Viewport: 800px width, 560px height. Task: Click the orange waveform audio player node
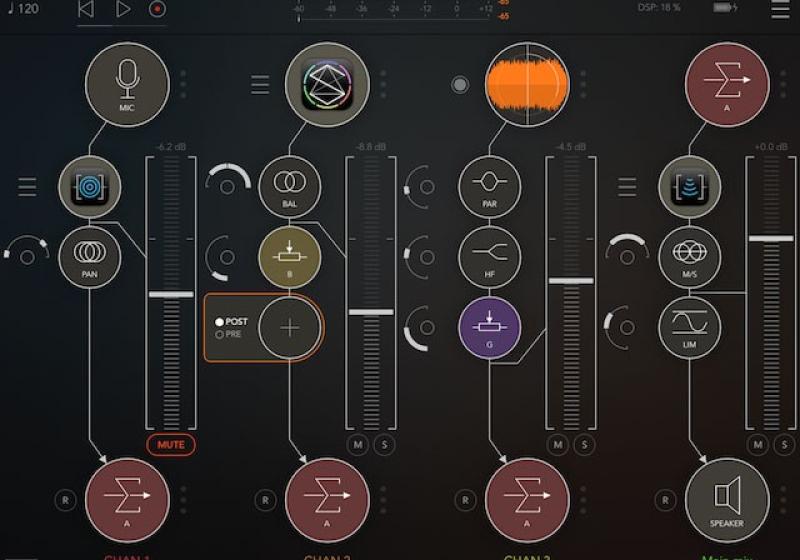(x=527, y=84)
